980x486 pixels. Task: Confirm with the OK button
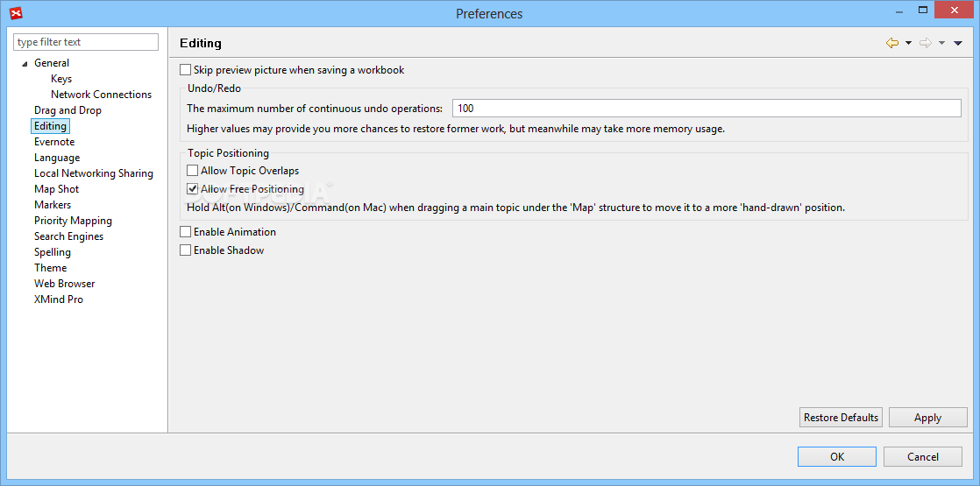(837, 456)
